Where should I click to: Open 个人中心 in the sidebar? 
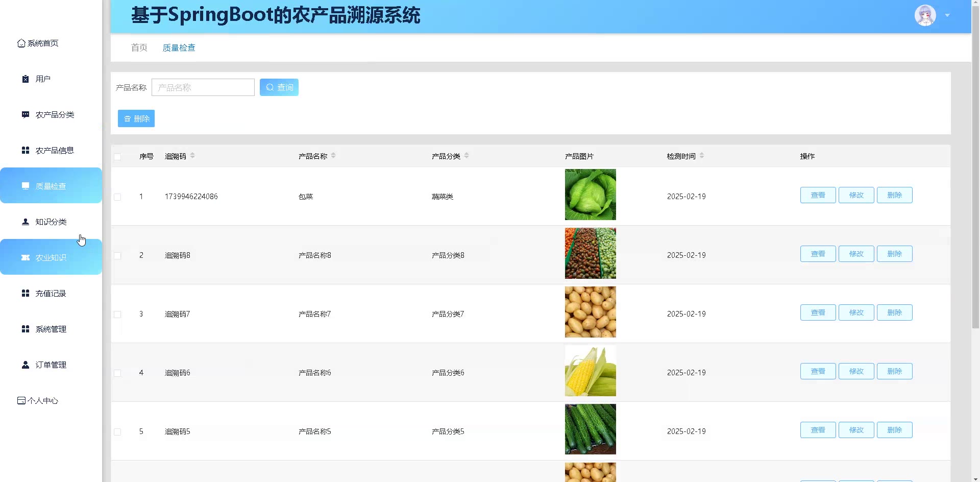[51, 401]
